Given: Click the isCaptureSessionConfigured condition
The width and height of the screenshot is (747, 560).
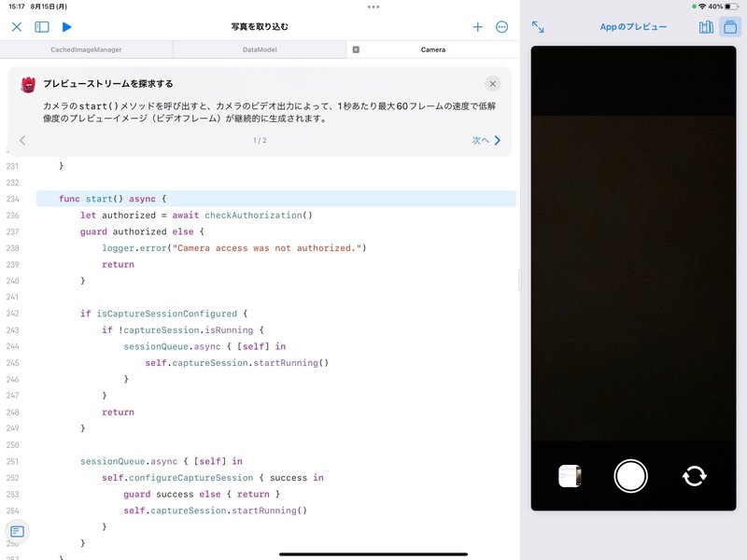Looking at the screenshot, I should point(167,314).
